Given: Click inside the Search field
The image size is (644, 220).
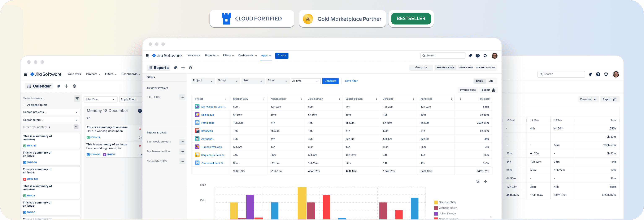Looking at the screenshot, I should (x=443, y=56).
